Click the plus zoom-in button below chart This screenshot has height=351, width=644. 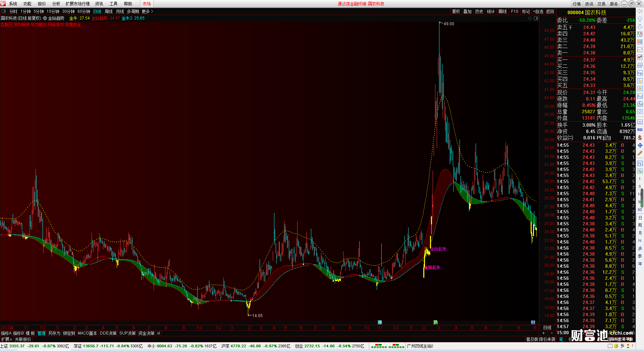(x=544, y=333)
